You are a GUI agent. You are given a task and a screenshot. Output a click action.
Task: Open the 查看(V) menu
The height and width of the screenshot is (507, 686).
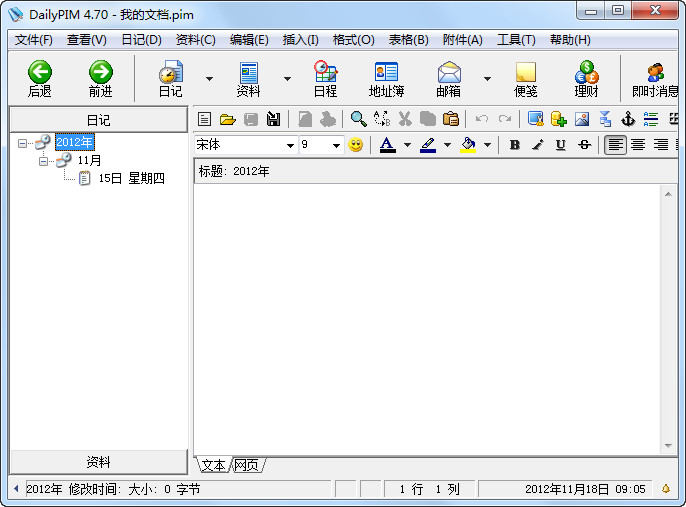click(x=87, y=40)
